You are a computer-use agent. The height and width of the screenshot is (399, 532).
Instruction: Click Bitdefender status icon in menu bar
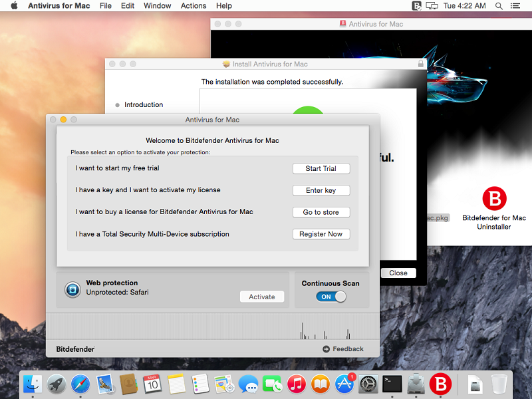tap(416, 6)
